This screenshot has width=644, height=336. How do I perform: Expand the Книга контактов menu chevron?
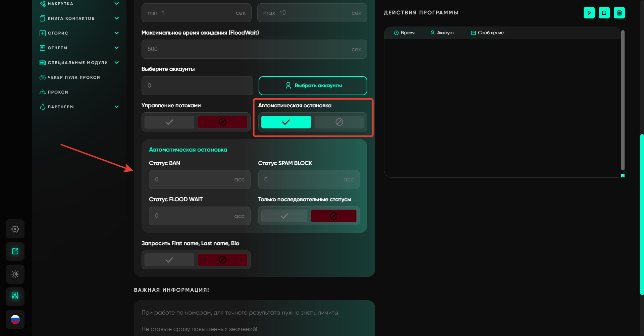pos(117,18)
